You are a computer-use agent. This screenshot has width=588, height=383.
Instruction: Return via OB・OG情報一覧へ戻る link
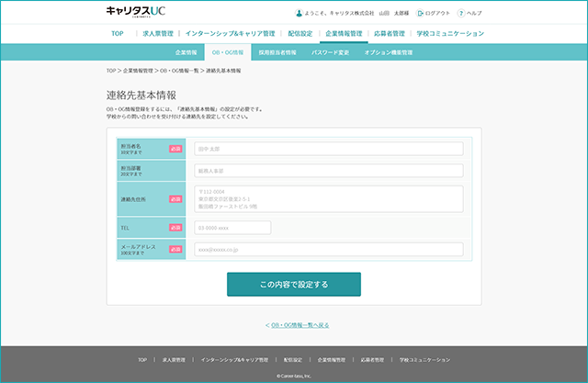300,325
